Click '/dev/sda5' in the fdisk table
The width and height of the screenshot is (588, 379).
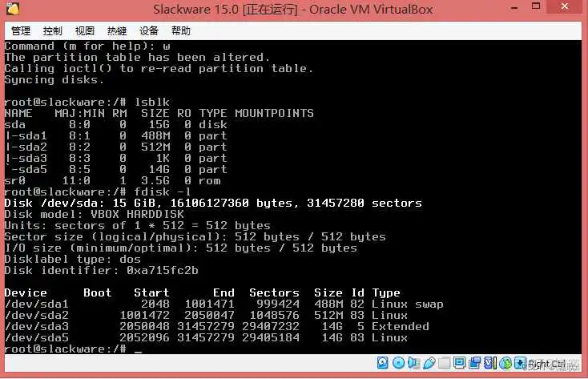pyautogui.click(x=37, y=337)
